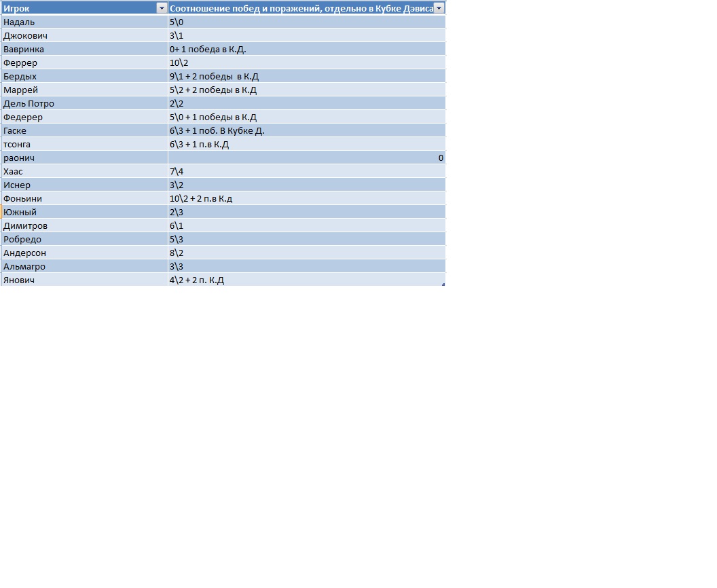Select the cell containing Хаас
Image resolution: width=717 pixels, height=588 pixels.
pyautogui.click(x=85, y=171)
